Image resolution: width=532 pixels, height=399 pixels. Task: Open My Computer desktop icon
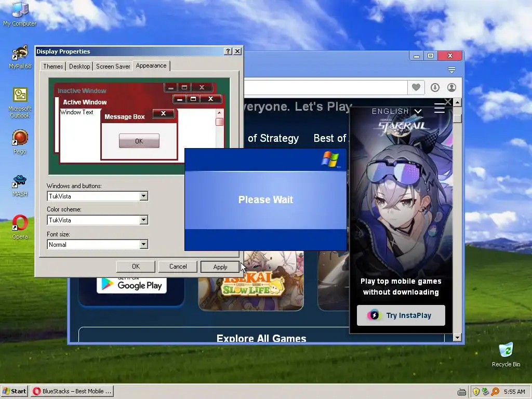coord(20,14)
